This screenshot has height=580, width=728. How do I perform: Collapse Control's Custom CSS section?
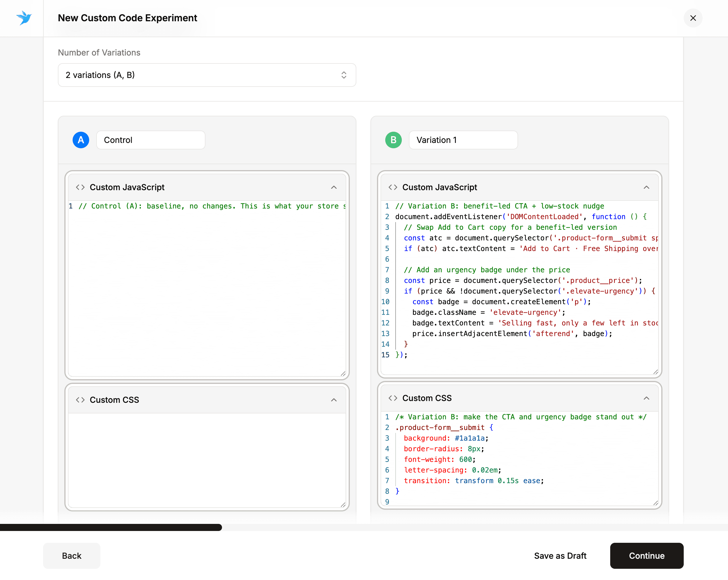(334, 400)
